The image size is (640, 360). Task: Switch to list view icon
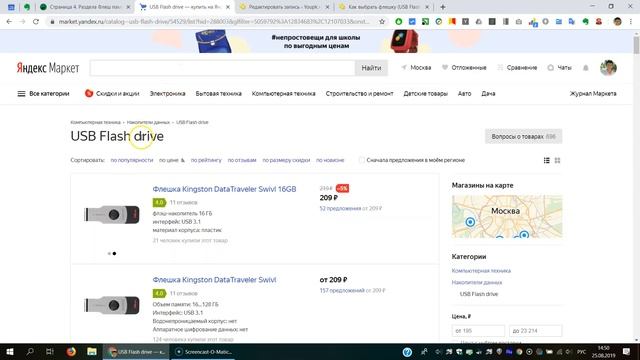[x=547, y=160]
